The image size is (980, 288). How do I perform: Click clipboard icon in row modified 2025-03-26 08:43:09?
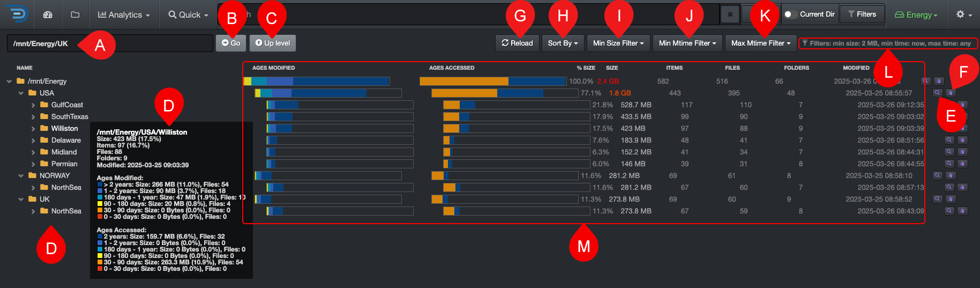[962, 211]
